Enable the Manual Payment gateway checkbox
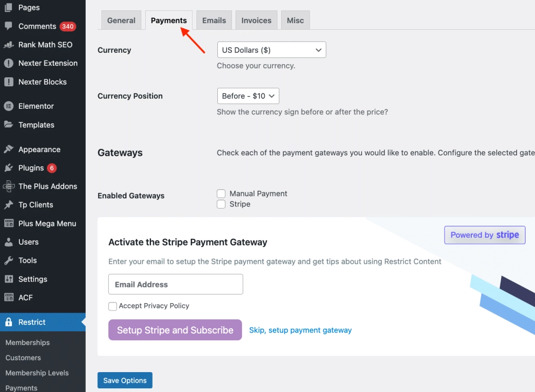 pos(221,194)
